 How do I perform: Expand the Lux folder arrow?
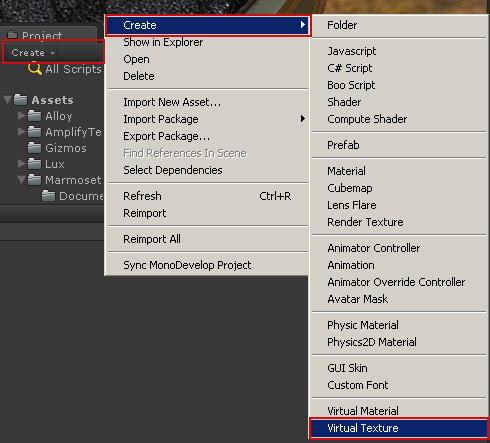tap(22, 164)
